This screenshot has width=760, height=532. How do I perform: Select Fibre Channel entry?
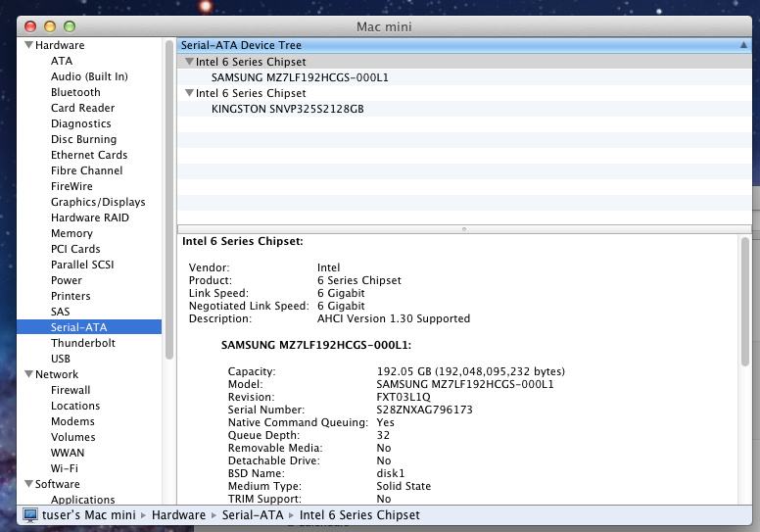[87, 170]
